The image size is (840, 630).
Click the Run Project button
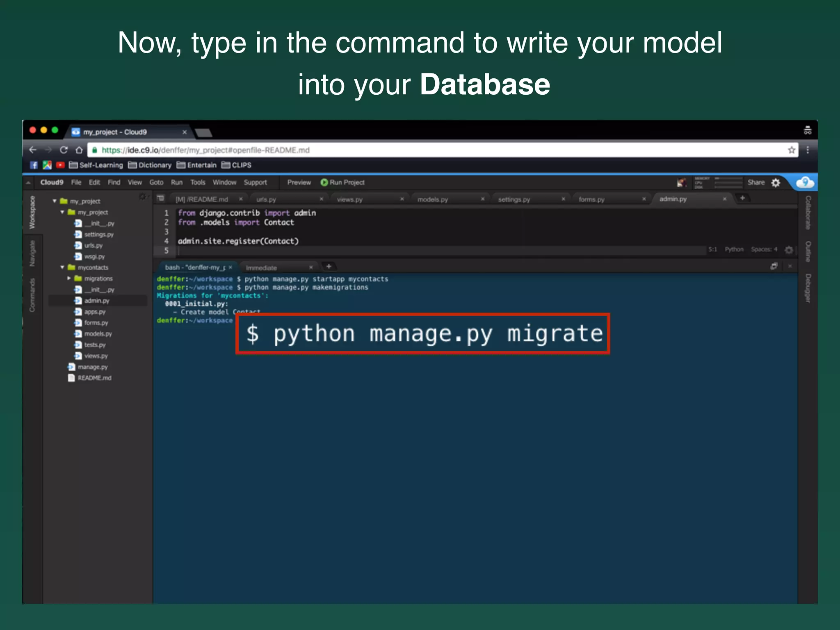coord(342,183)
